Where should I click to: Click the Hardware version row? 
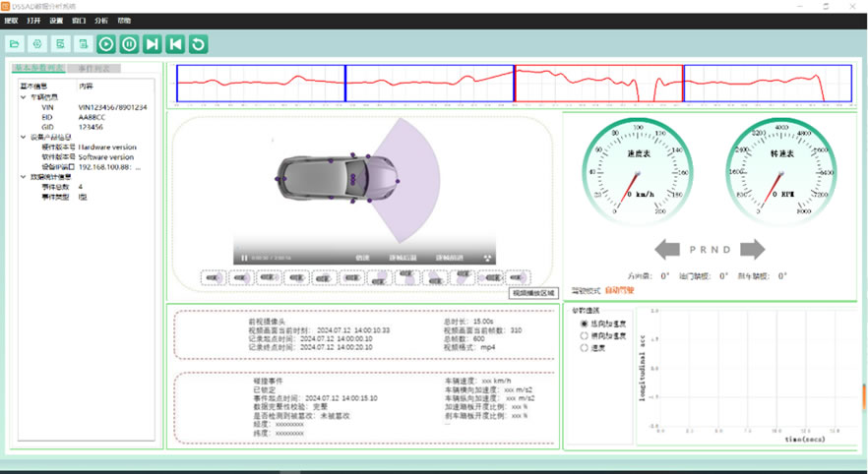[x=88, y=148]
